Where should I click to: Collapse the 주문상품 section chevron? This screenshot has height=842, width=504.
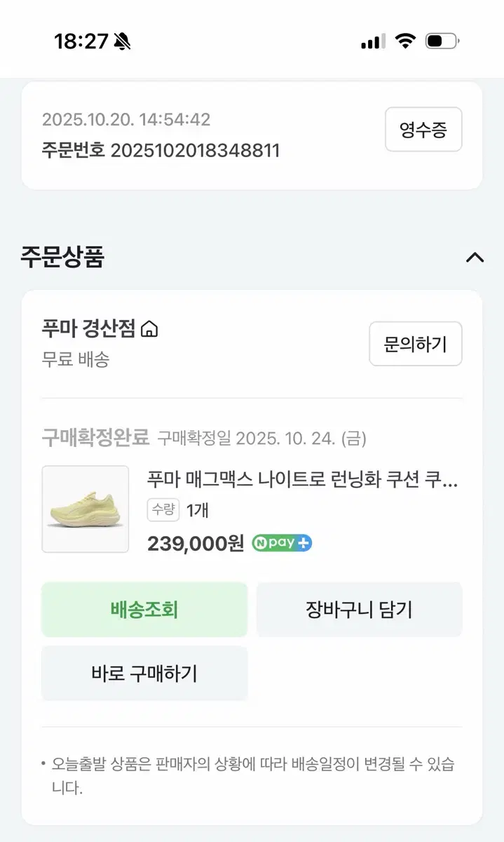click(475, 258)
